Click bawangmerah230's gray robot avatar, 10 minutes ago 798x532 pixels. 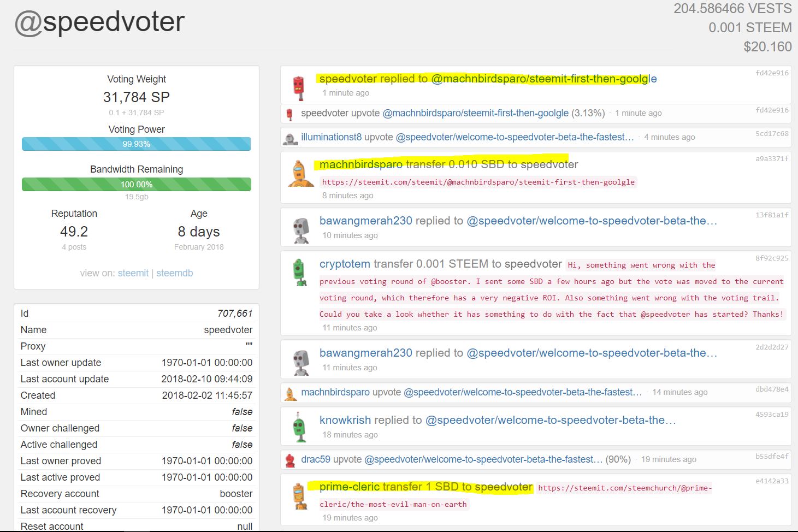coord(301,230)
